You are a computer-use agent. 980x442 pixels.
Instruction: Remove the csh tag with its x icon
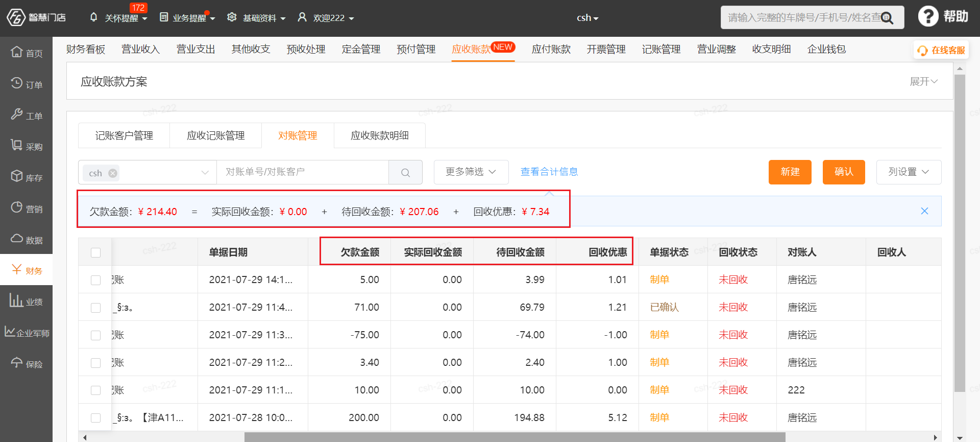click(x=113, y=173)
